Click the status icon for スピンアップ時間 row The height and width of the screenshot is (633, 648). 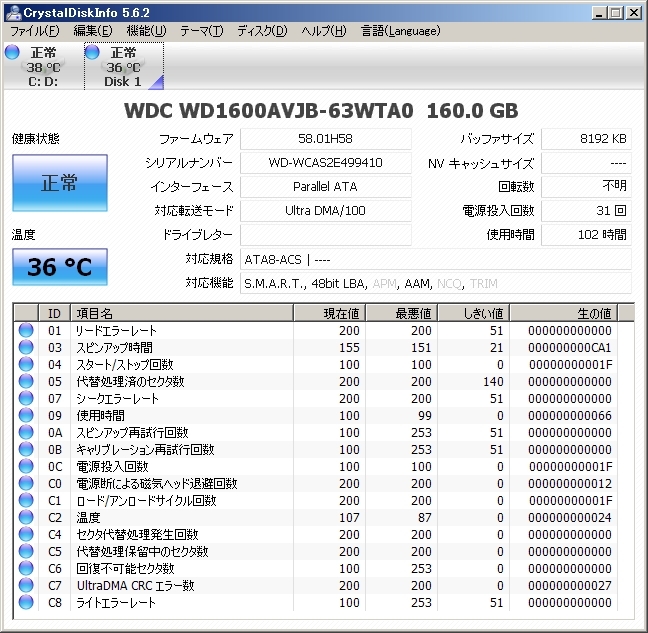point(26,347)
